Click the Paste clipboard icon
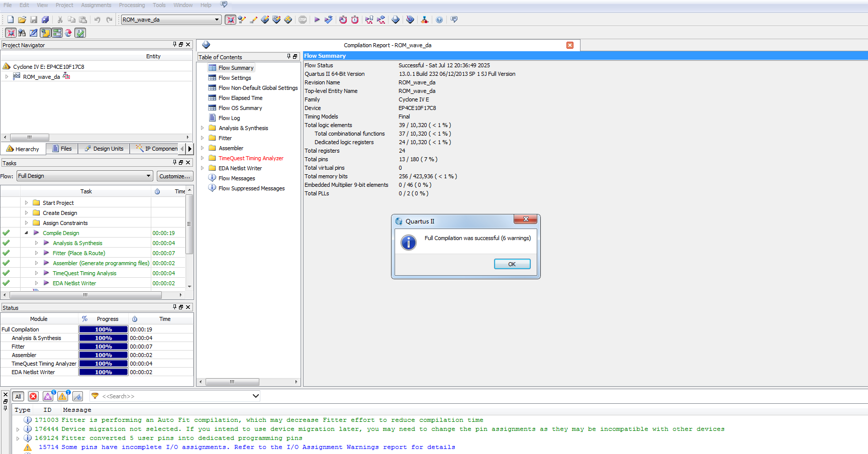This screenshot has height=454, width=868. (x=83, y=20)
